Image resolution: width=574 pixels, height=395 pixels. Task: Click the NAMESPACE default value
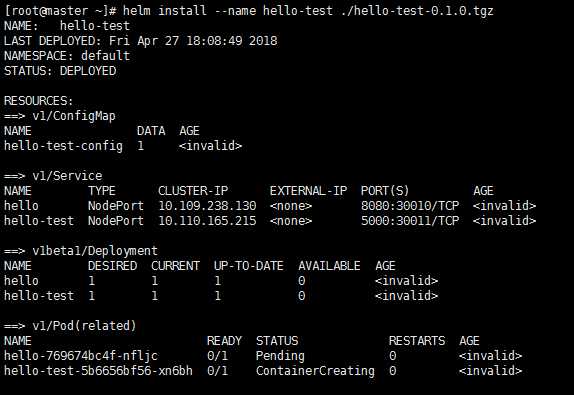pos(105,56)
